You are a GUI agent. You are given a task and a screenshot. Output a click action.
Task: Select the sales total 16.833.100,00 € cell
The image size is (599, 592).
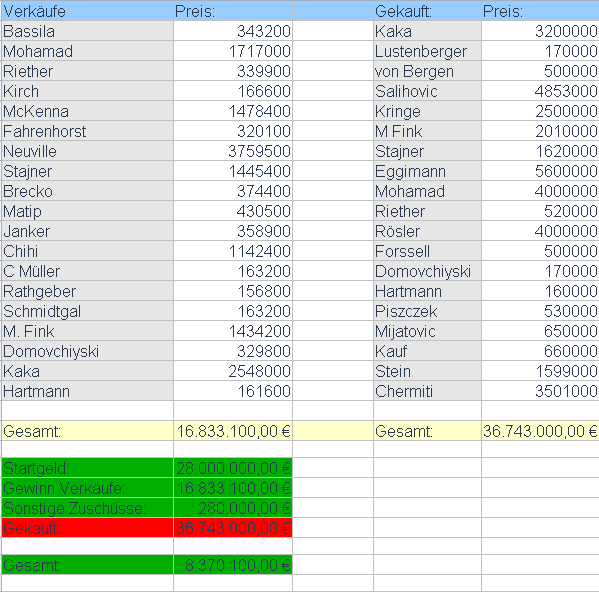coord(233,431)
